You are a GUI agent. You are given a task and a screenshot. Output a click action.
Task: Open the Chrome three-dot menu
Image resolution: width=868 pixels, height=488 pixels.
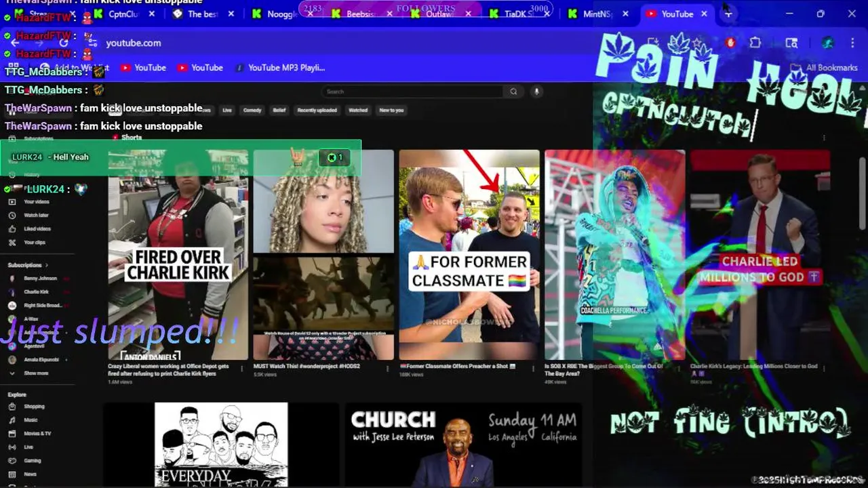[x=852, y=43]
